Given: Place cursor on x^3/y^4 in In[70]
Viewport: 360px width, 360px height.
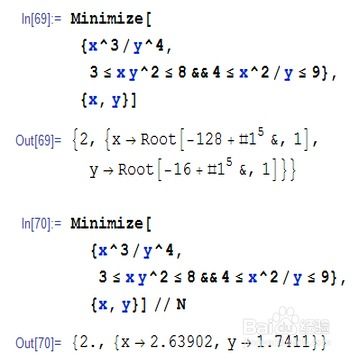Looking at the screenshot, I should [x=132, y=251].
